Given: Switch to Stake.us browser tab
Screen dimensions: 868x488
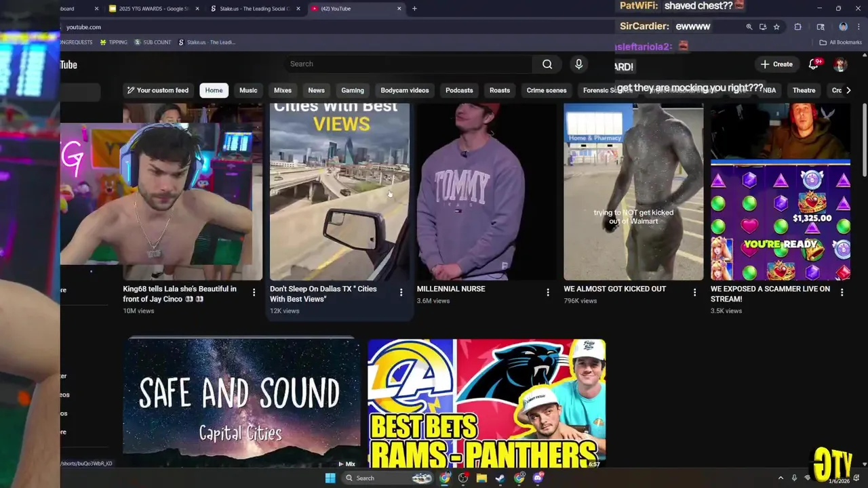Looking at the screenshot, I should coord(255,9).
